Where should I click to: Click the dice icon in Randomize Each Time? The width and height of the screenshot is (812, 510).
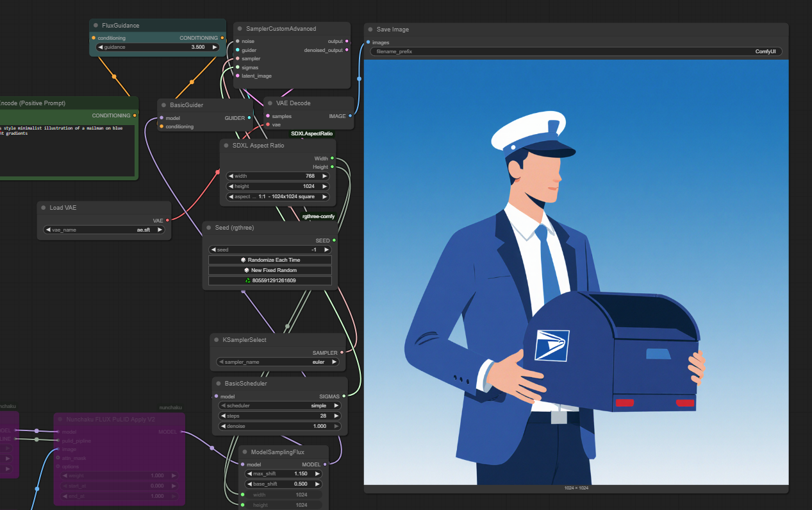click(244, 260)
